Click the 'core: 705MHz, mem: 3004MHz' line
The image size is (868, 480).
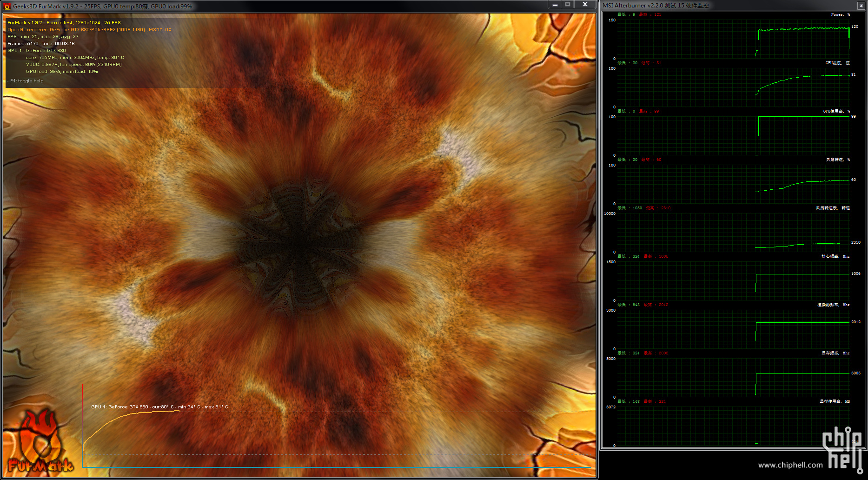75,57
